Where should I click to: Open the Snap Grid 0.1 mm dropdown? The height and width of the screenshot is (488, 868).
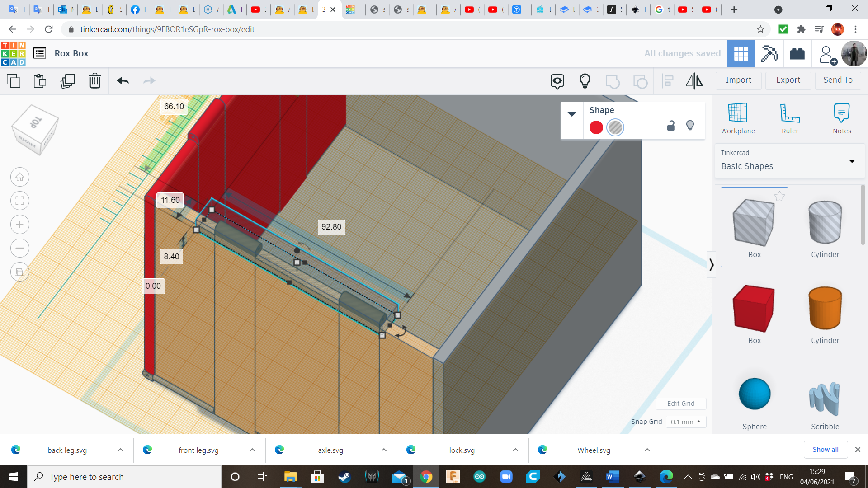click(x=686, y=422)
